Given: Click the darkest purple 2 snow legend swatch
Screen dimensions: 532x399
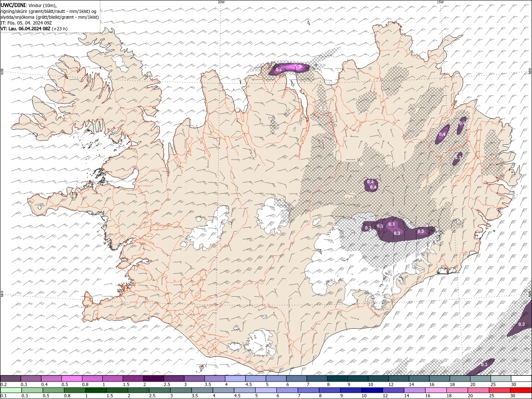Looking at the screenshot, I should click(x=153, y=379).
